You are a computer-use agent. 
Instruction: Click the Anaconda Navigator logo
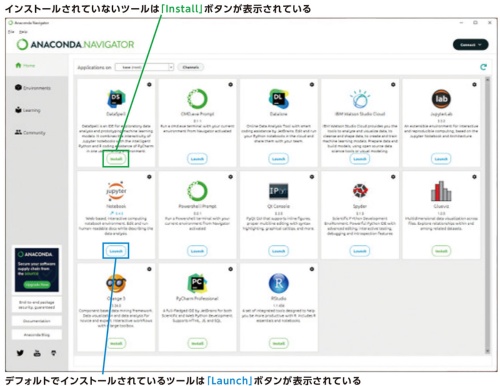(x=76, y=44)
